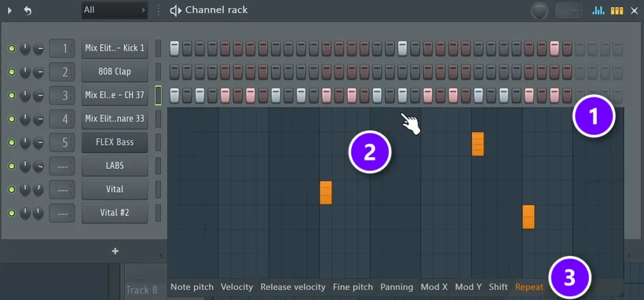Open the 808 Clap channel button
Viewport: 644px width, 300px height.
pyautogui.click(x=114, y=72)
